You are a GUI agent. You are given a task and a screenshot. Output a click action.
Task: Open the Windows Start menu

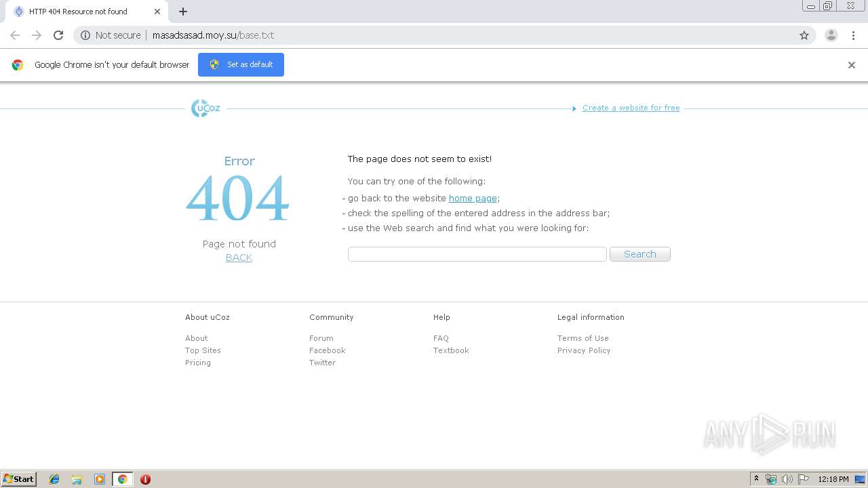coord(18,479)
